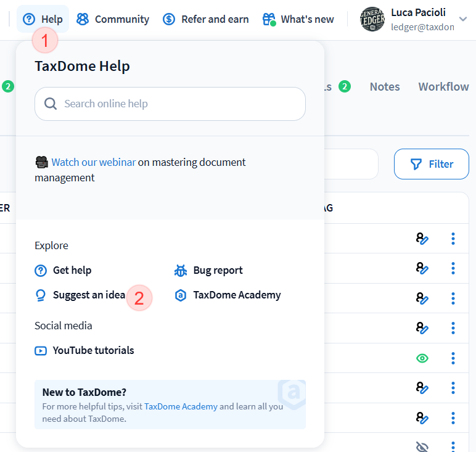The width and height of the screenshot is (476, 452).
Task: Click TaxDome Academy link in blue banner
Action: [181, 406]
